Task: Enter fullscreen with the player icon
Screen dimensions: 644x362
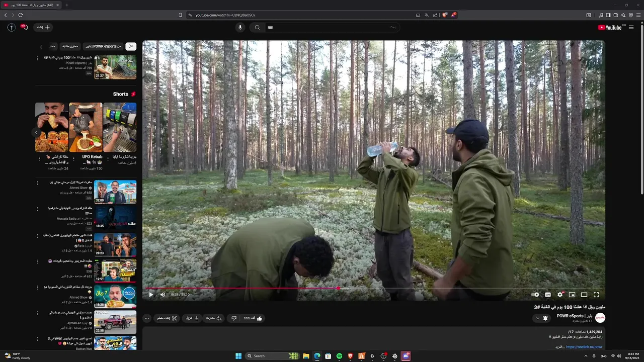Action: (596, 295)
